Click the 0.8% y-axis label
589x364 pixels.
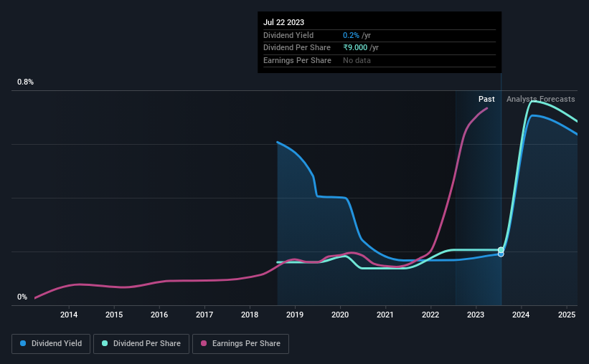(x=26, y=82)
